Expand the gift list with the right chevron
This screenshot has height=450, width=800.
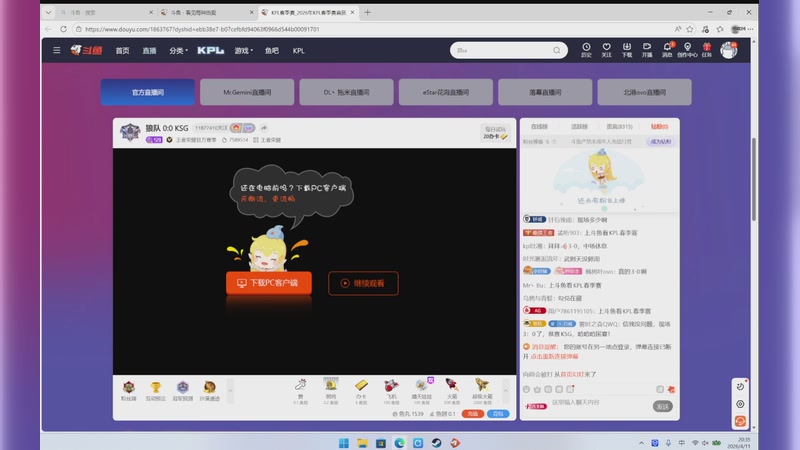coord(506,391)
